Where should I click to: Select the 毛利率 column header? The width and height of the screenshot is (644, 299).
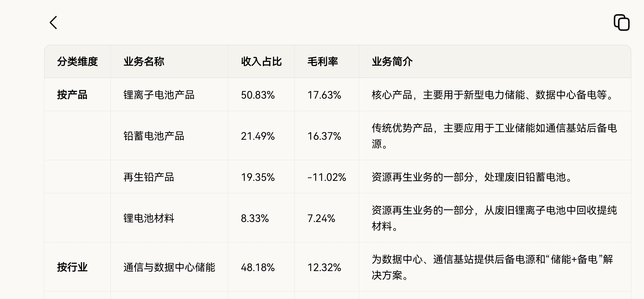coord(322,61)
